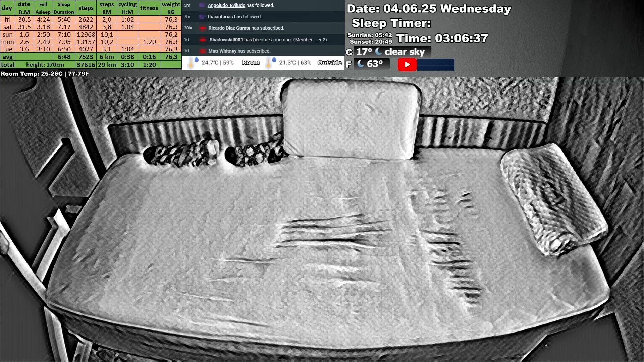This screenshot has width=644, height=362.
Task: Click the '12968' steps cell
Action: point(86,34)
